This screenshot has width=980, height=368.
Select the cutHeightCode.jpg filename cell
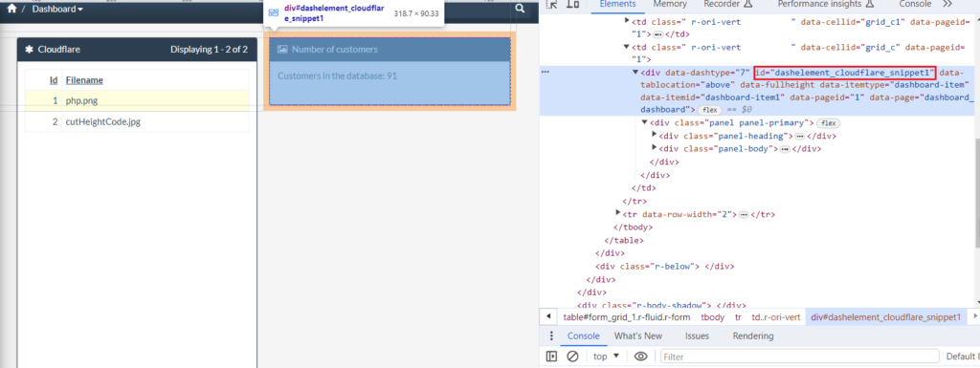[103, 121]
